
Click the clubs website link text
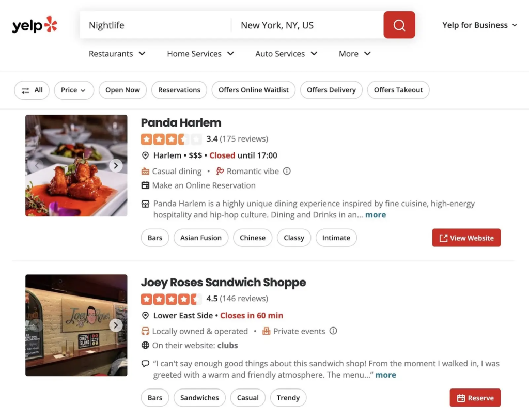pos(227,346)
